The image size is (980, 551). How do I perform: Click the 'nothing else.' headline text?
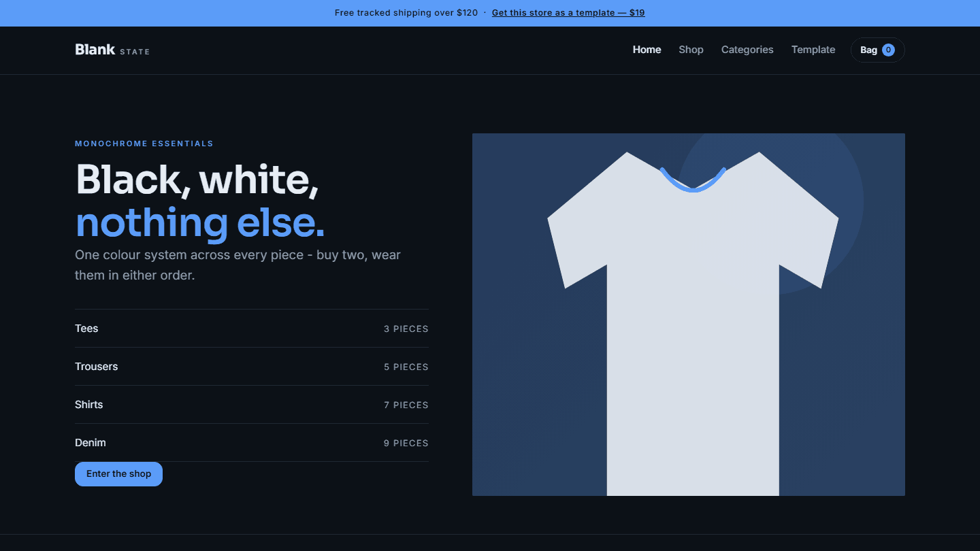point(200,223)
